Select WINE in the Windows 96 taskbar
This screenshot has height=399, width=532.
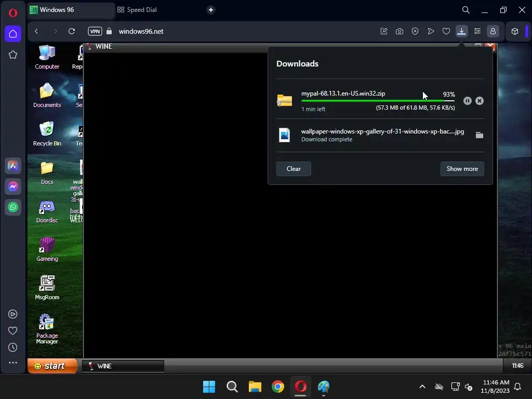(x=123, y=366)
